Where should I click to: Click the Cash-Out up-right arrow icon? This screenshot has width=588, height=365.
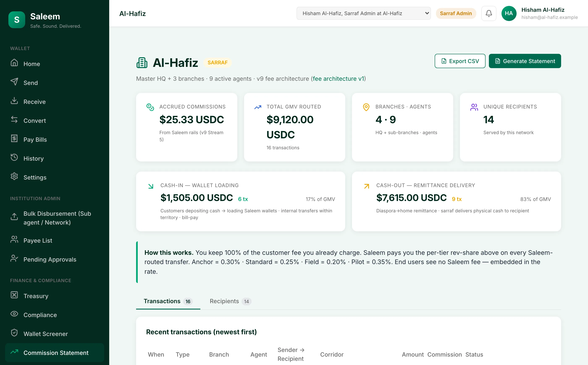click(x=366, y=186)
